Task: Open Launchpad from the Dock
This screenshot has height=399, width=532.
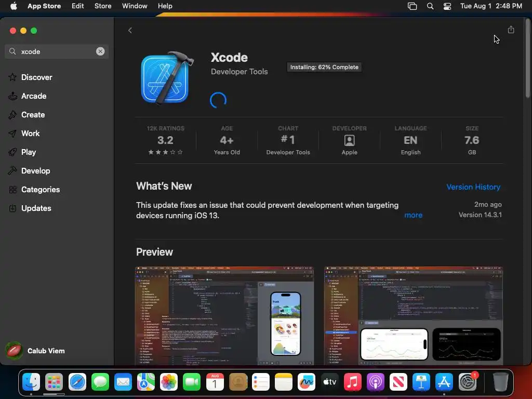Action: click(x=54, y=382)
